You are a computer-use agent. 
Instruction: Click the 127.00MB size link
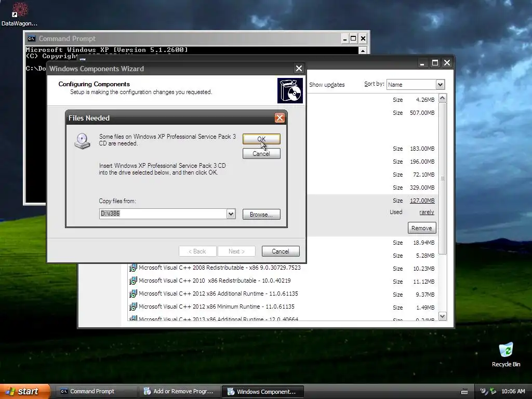coord(422,201)
